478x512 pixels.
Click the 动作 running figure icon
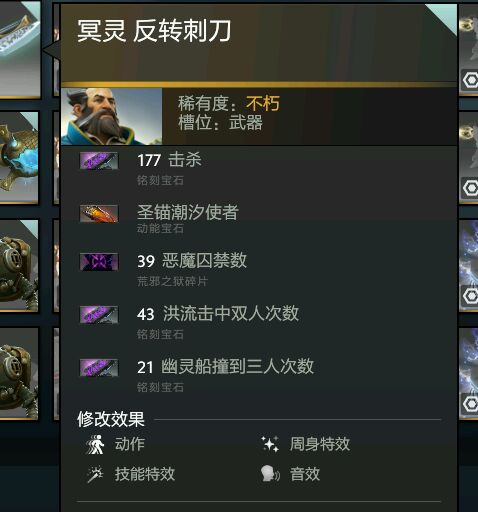pos(95,444)
